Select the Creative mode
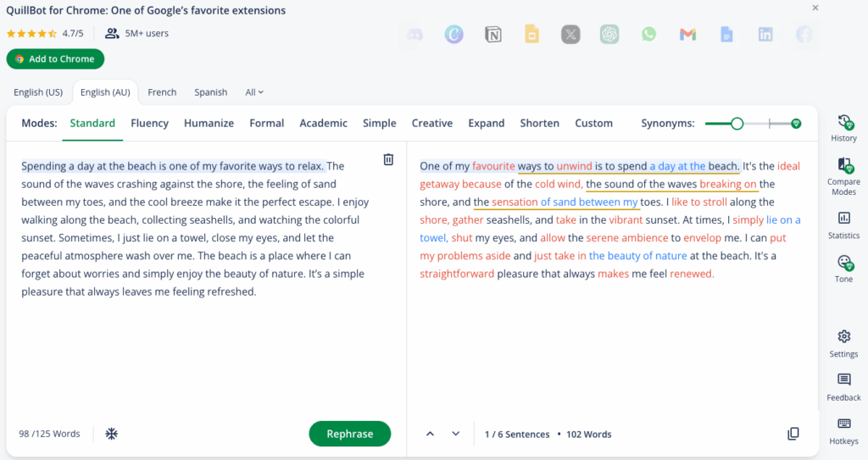Screen dimensions: 868x460 [431, 124]
